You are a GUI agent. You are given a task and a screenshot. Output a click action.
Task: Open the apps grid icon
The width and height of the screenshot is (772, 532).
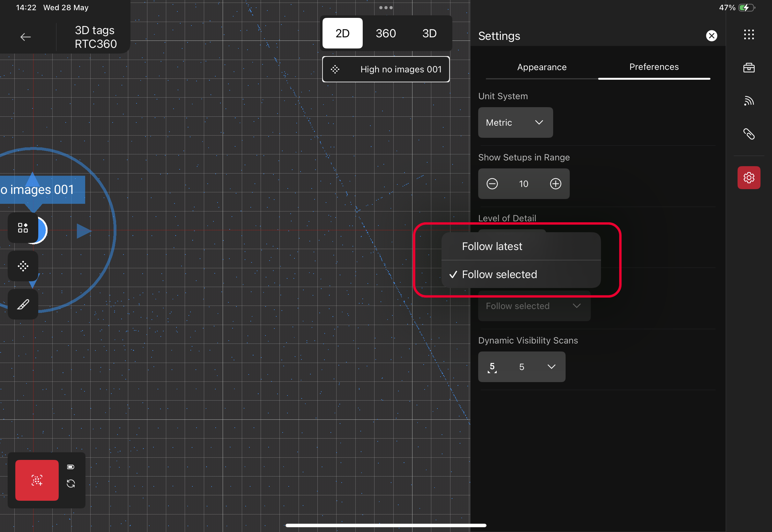(749, 35)
